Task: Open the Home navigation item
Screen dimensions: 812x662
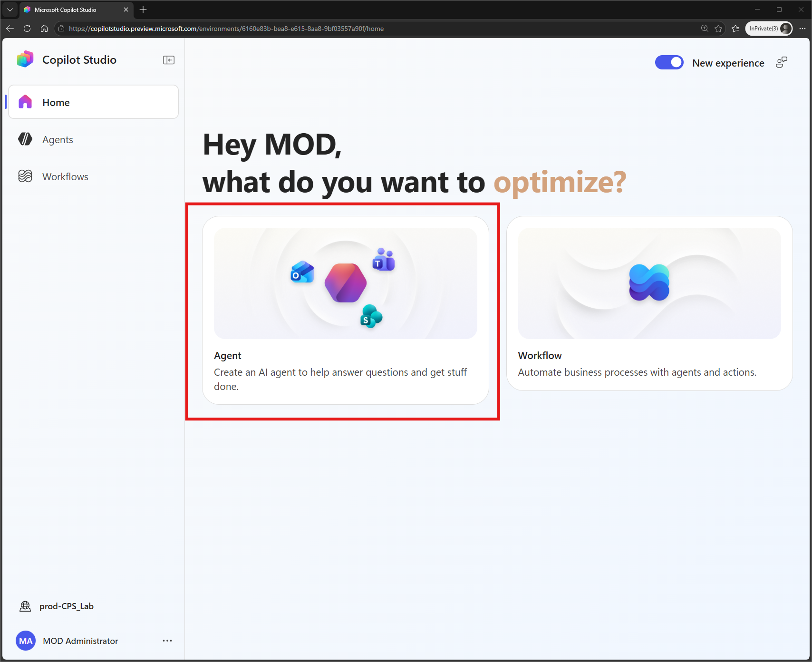Action: [94, 102]
